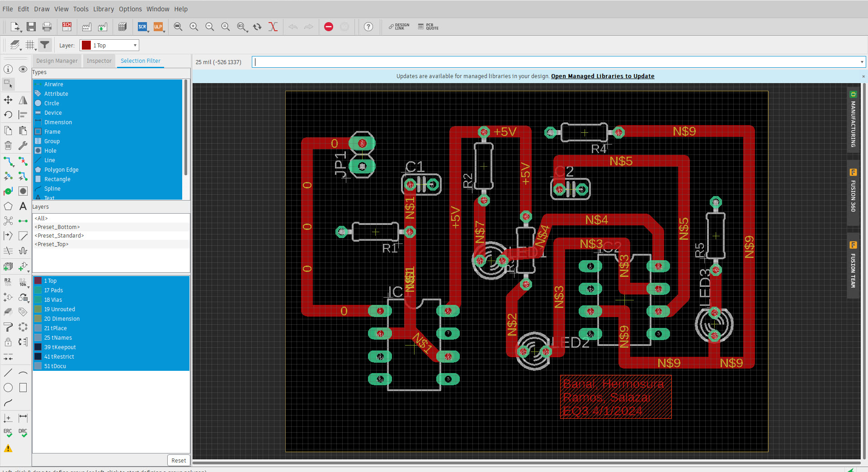Click the Zoom in magnifier icon
The image size is (868, 472).
[x=194, y=27]
